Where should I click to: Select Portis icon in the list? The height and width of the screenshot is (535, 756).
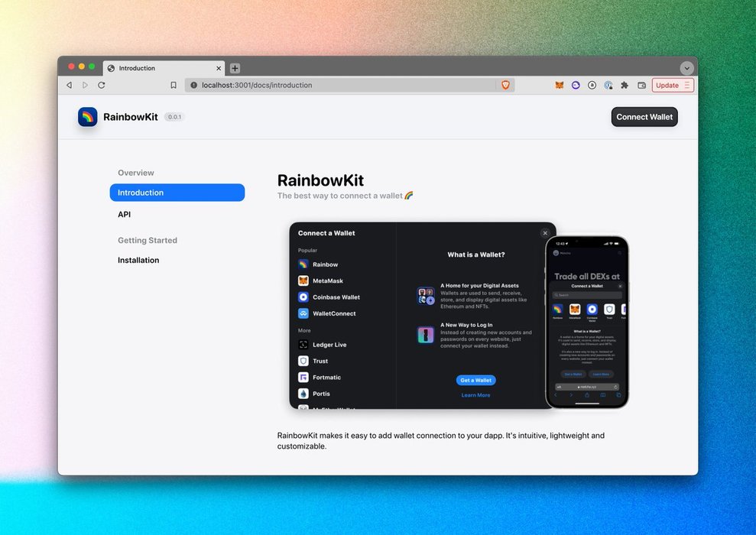click(303, 394)
